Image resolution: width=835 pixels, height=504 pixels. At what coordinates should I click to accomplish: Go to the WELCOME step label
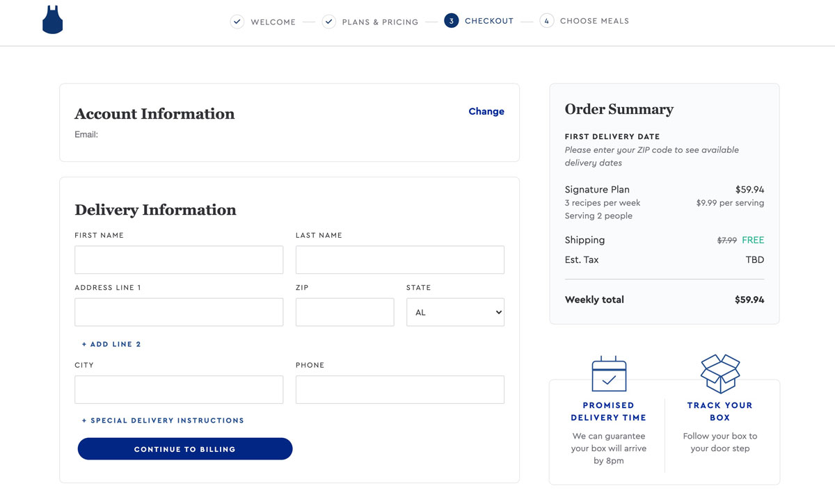[273, 22]
